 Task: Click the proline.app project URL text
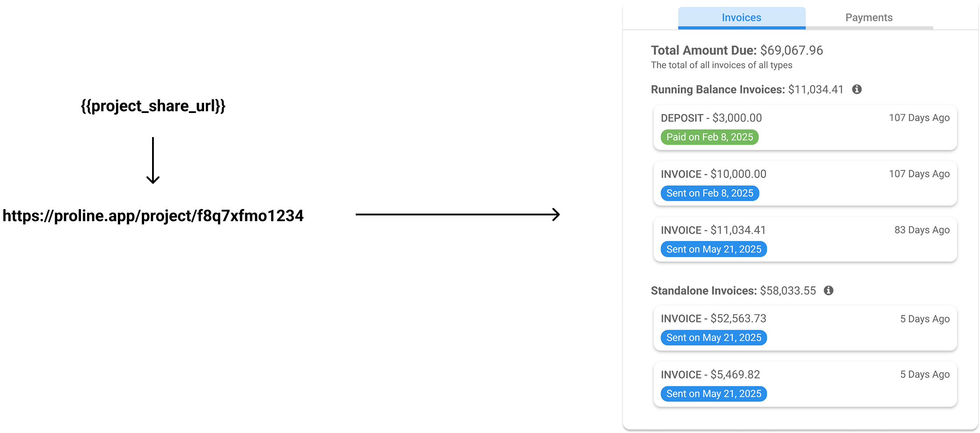(153, 216)
